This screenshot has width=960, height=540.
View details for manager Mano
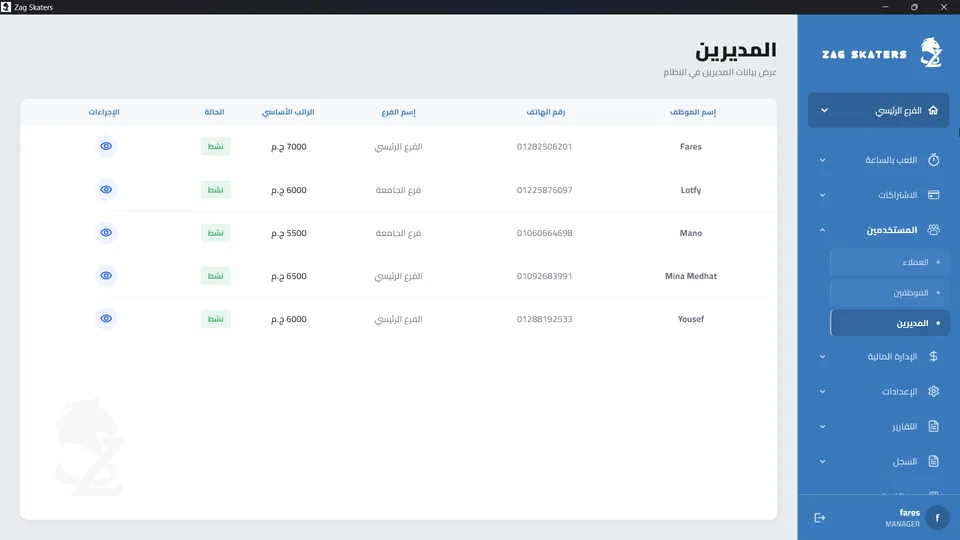(106, 233)
